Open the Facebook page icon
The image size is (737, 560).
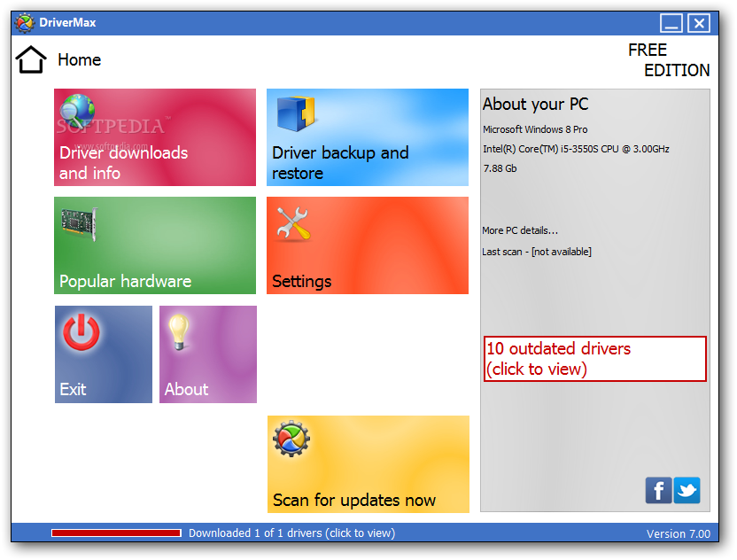pos(658,490)
